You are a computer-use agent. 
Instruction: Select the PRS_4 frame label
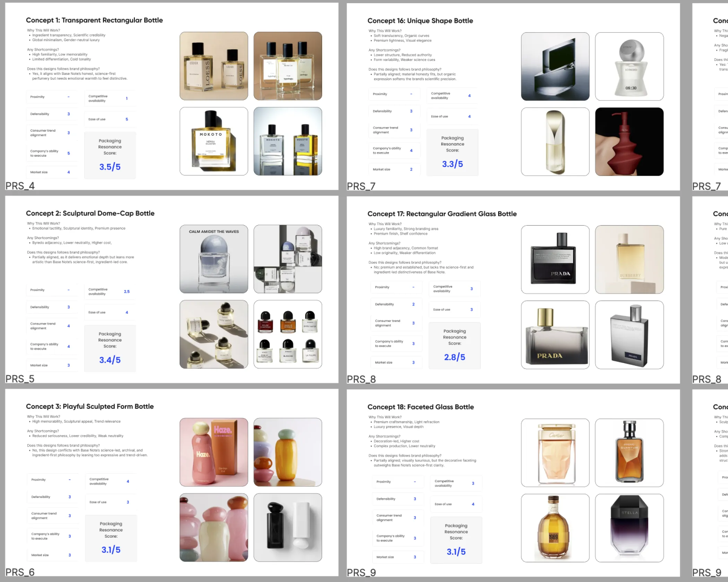pyautogui.click(x=20, y=186)
